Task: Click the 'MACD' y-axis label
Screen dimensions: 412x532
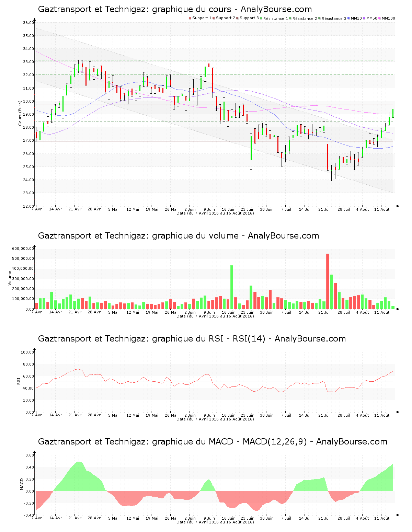Action: [x=22, y=484]
